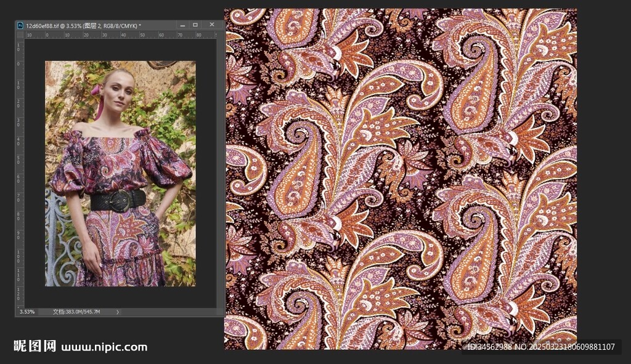Click the Chinese nipic logo watermark

click(x=35, y=347)
